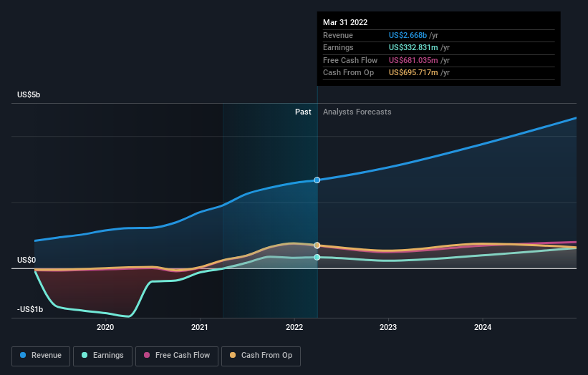Click the Free Cash Flow label in tooltip

(350, 60)
